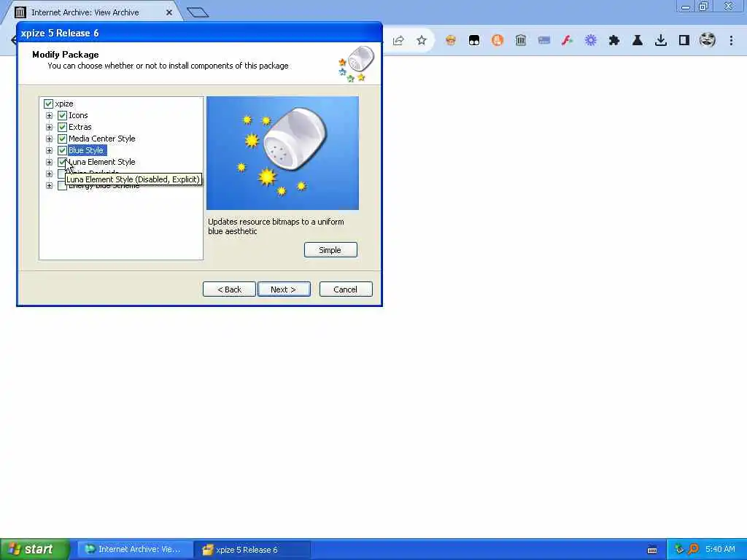Check the Energy Blue Scheme checkbox
This screenshot has width=747, height=560.
coord(62,186)
